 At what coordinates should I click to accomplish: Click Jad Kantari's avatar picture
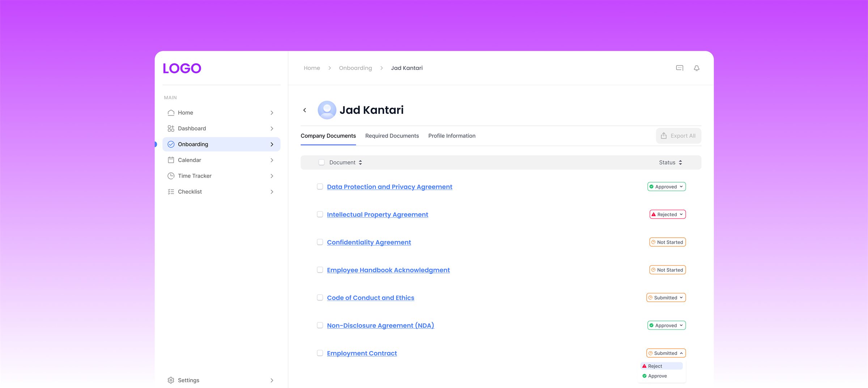coord(327,110)
